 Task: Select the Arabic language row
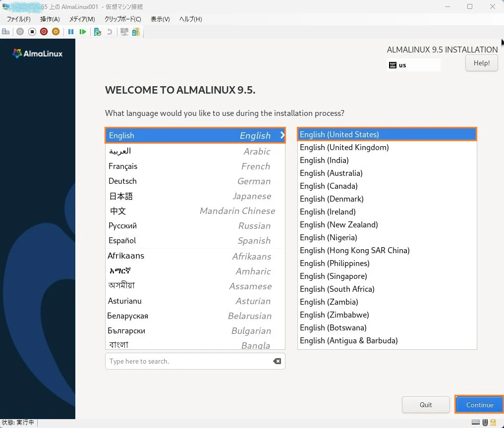(195, 151)
